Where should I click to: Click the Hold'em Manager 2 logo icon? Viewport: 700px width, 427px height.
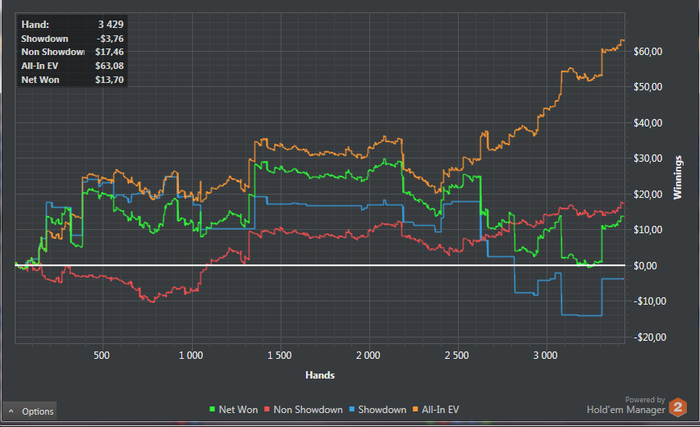click(678, 407)
